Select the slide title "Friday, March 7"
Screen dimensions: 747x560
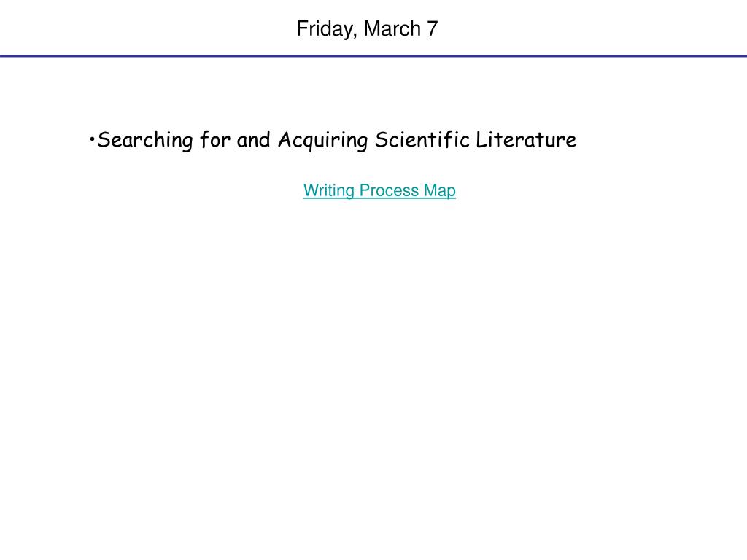pos(367,29)
